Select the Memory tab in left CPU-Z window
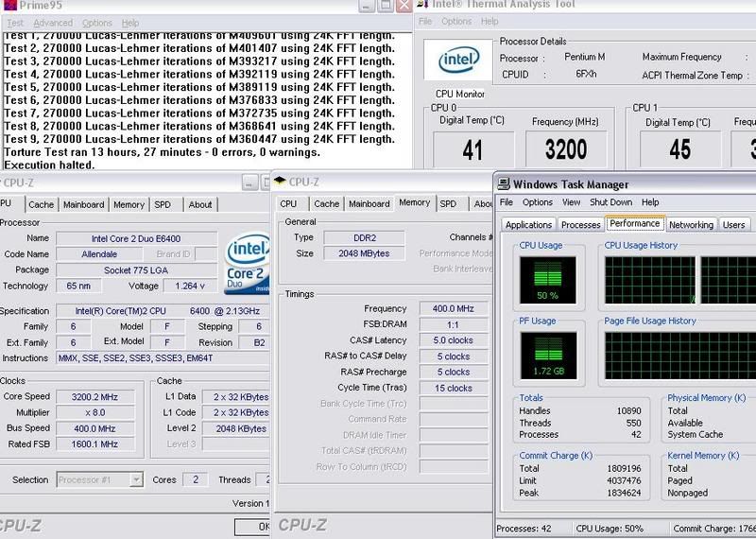The image size is (756, 539). pyautogui.click(x=129, y=204)
